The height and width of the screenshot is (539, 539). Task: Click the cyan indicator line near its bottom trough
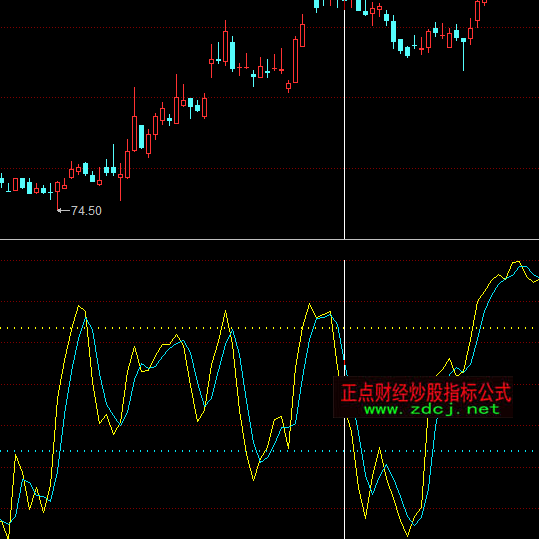coord(415,525)
